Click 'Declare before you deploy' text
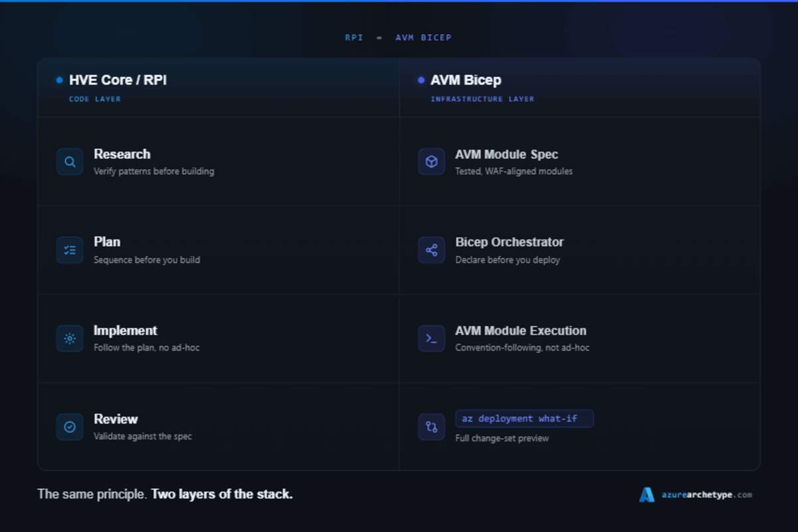The height and width of the screenshot is (532, 798). click(507, 260)
